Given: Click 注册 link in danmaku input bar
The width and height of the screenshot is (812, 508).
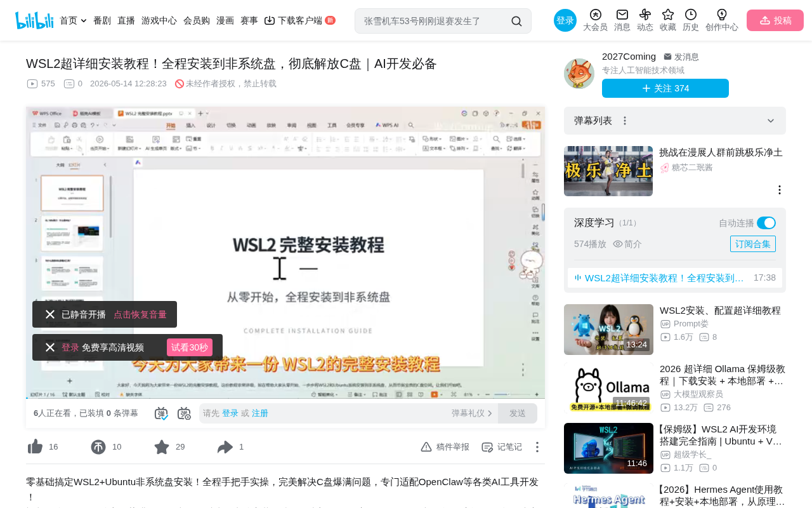Looking at the screenshot, I should 260,413.
